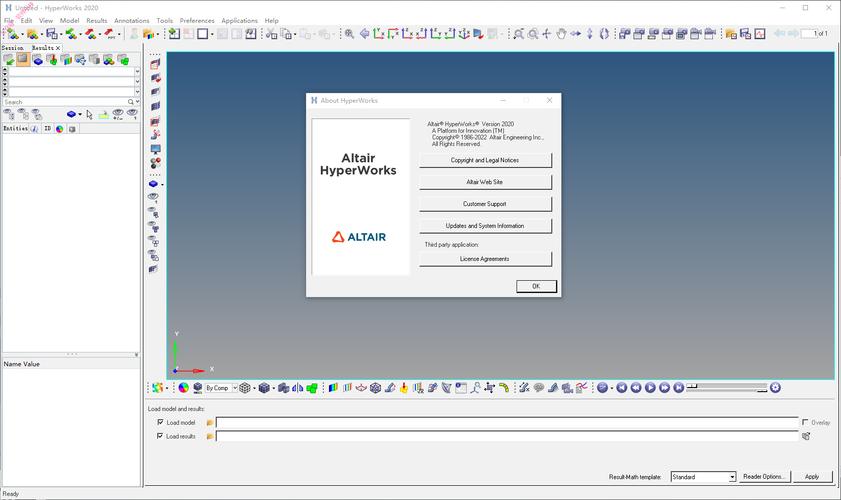Click the Reader Options button

coord(764,476)
